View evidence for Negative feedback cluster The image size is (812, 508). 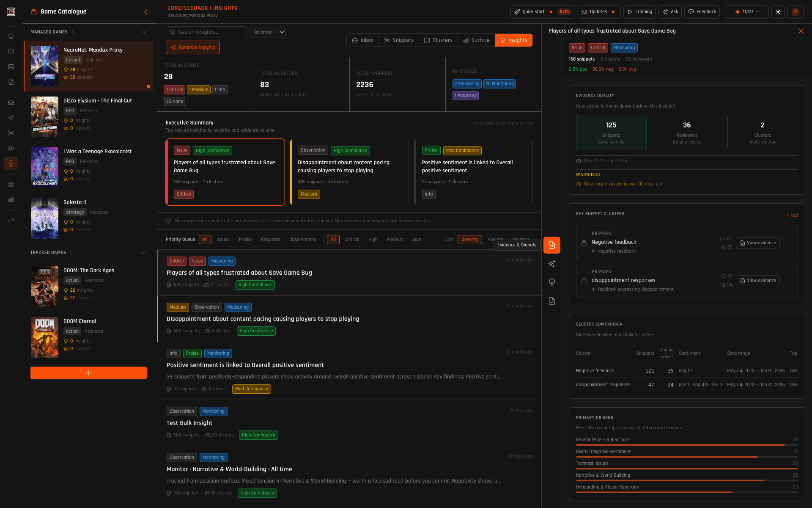757,243
